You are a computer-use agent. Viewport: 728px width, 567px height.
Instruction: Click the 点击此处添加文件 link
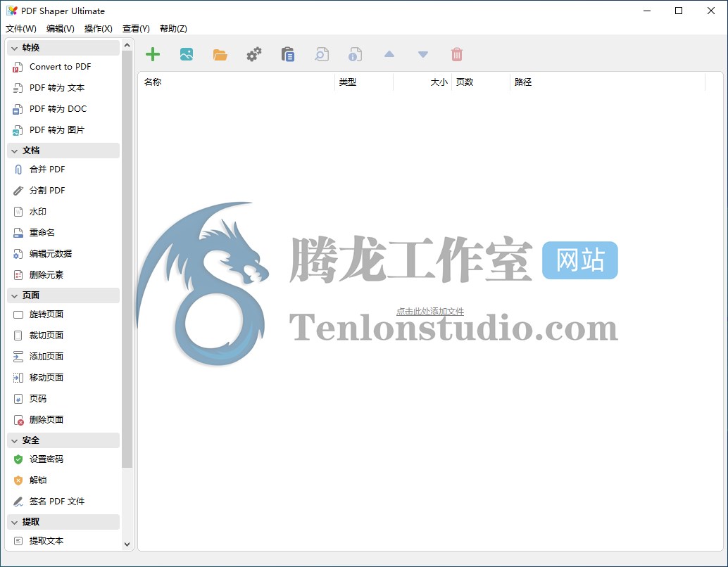coord(430,312)
